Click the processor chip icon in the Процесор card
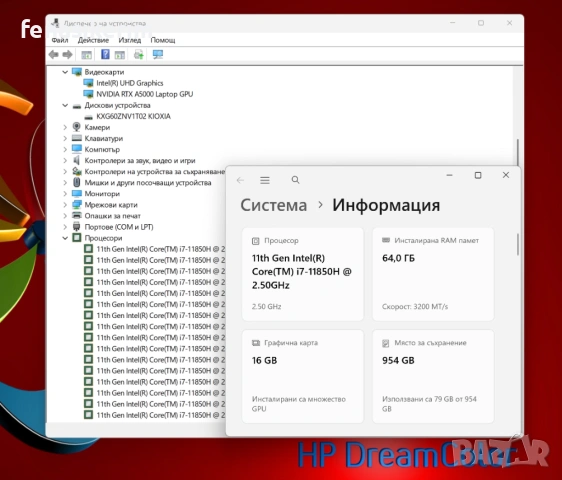This screenshot has height=480, width=562. pyautogui.click(x=256, y=241)
